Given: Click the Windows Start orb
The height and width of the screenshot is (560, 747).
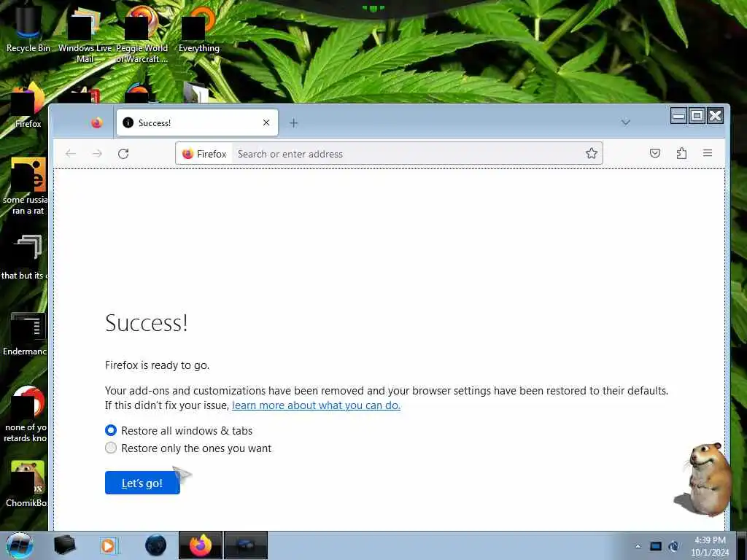Looking at the screenshot, I should pyautogui.click(x=19, y=545).
